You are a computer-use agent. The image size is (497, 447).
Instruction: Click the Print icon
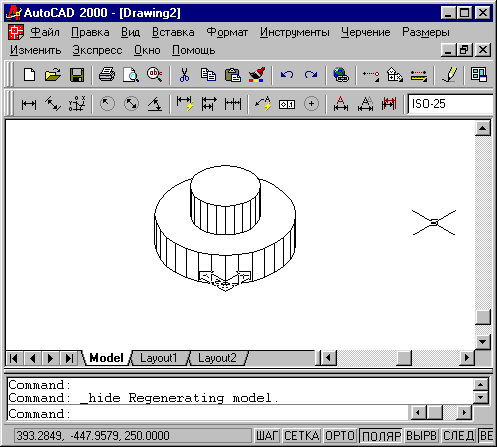point(107,75)
